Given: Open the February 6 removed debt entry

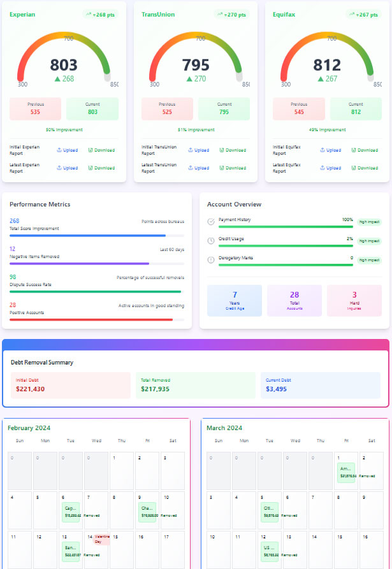Looking at the screenshot, I should (71, 512).
